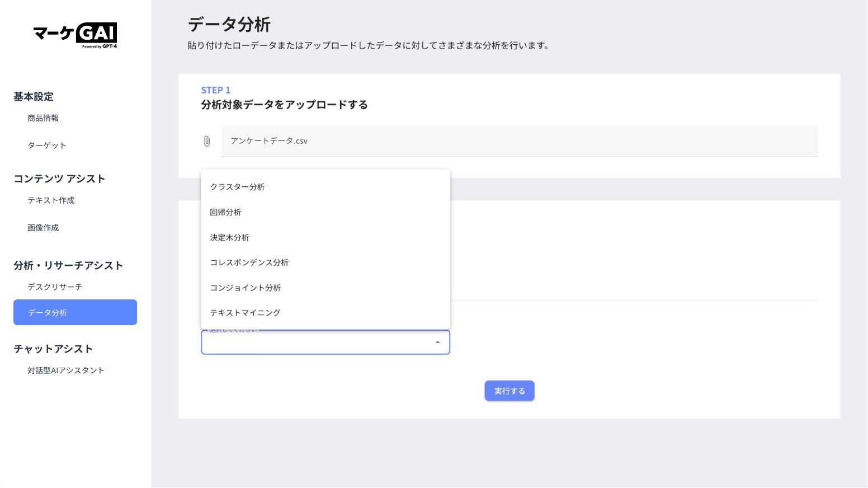Viewport: 868px width, 488px height.
Task: Go to ターゲット settings page
Action: click(x=47, y=146)
